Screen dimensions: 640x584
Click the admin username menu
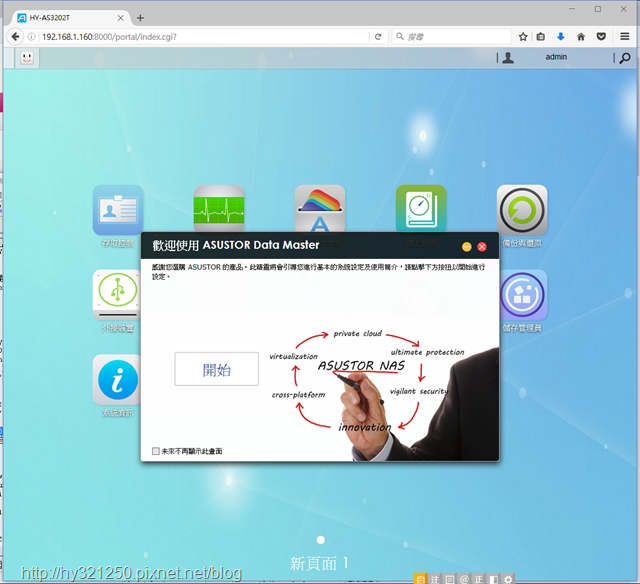556,57
